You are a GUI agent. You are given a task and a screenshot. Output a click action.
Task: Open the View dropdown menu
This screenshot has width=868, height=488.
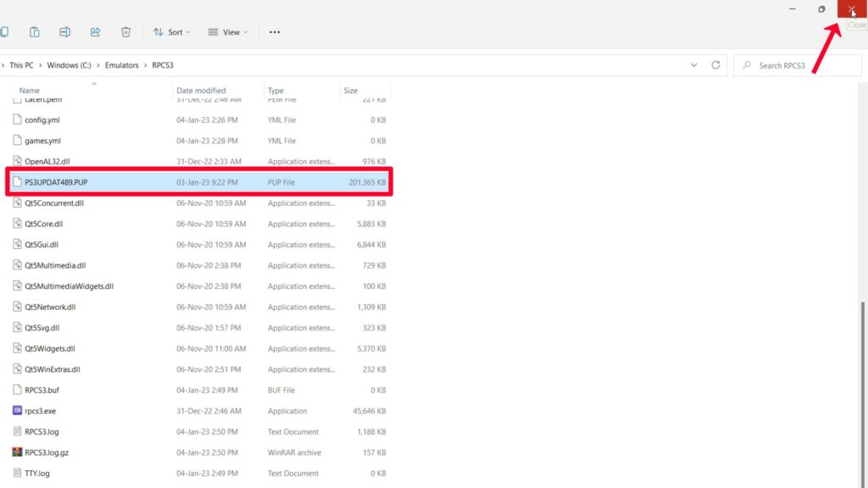[228, 32]
